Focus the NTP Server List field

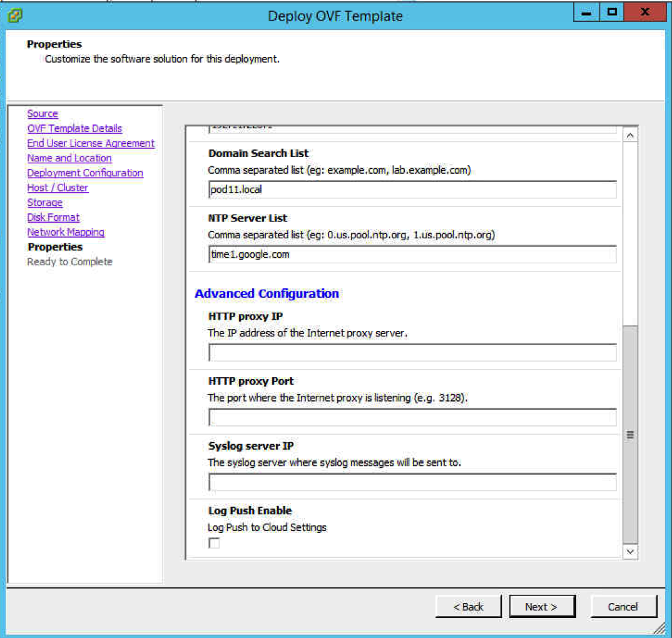pos(412,255)
